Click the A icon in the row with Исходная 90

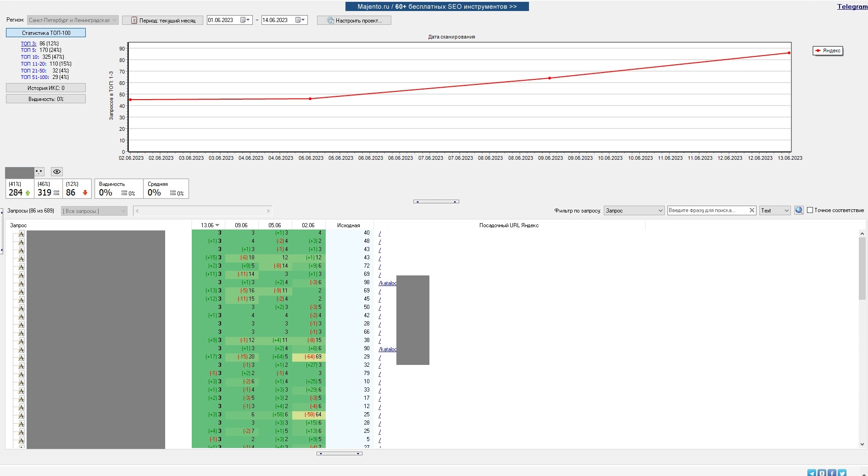(21, 349)
